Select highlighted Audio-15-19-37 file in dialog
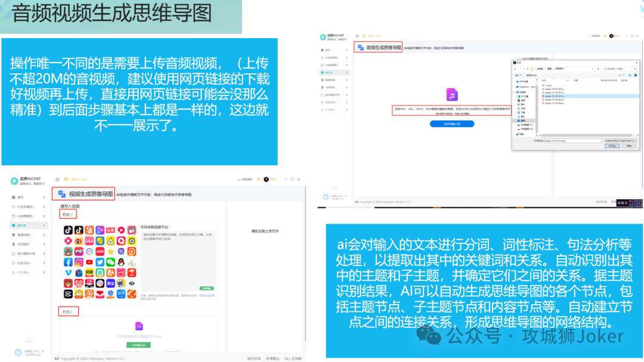This screenshot has width=644, height=362. click(x=590, y=96)
